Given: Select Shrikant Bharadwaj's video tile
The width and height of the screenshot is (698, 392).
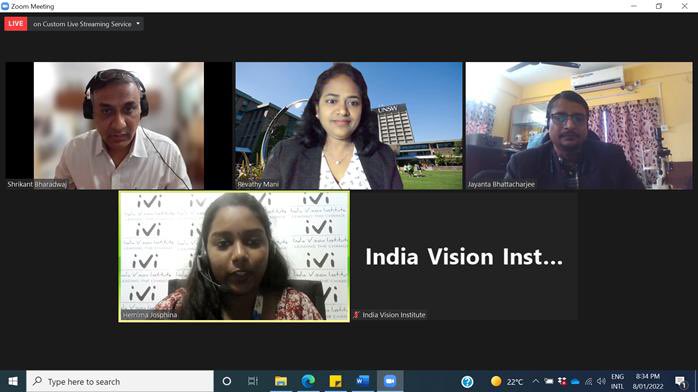Looking at the screenshot, I should point(118,125).
